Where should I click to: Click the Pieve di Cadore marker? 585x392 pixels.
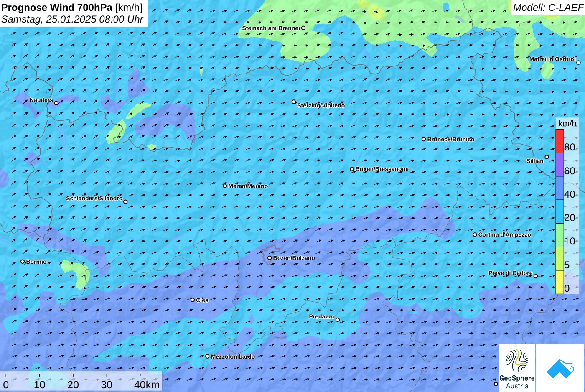click(x=536, y=276)
